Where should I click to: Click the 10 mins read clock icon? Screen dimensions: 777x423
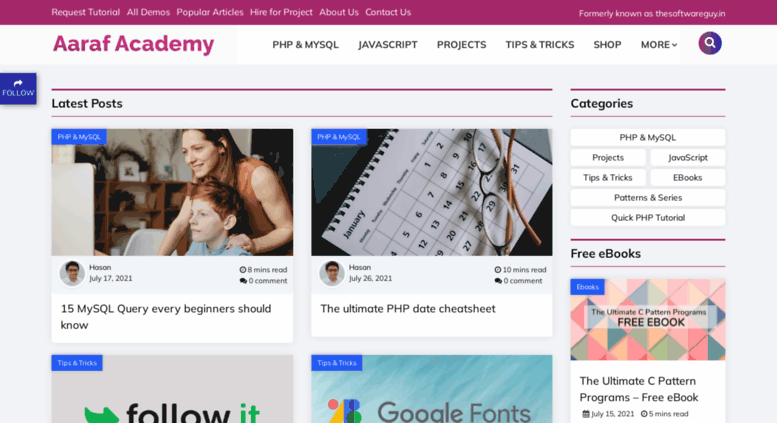tap(498, 270)
